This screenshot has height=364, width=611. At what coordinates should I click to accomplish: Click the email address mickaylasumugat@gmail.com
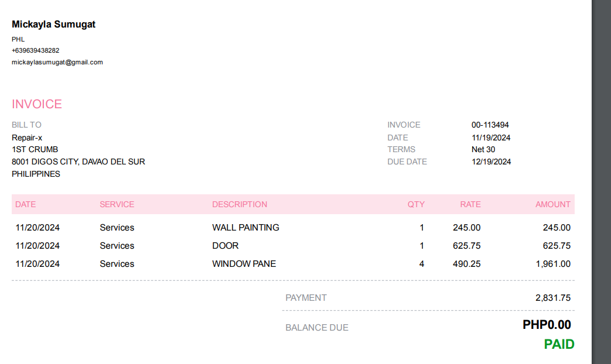point(57,62)
